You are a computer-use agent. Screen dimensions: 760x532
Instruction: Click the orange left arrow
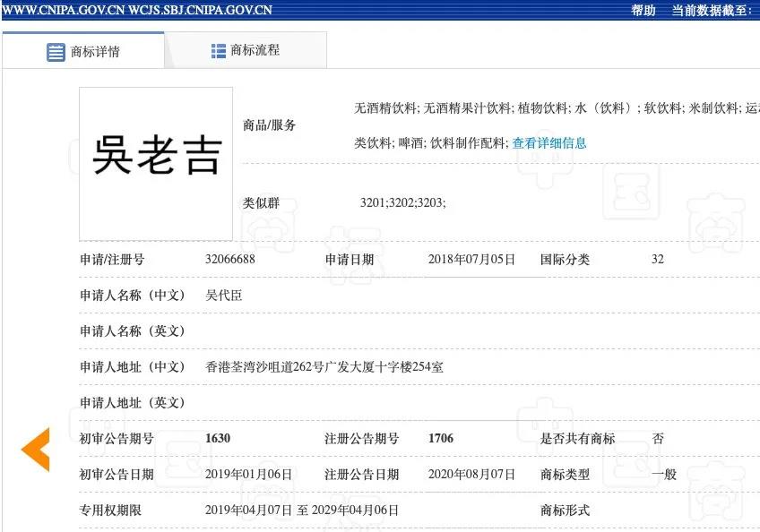36,450
